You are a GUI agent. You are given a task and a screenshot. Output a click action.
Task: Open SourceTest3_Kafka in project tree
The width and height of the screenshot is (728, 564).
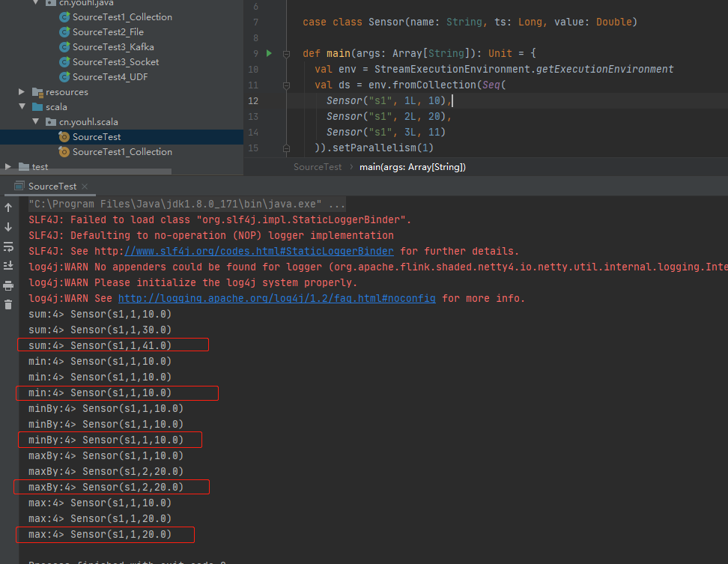[113, 47]
